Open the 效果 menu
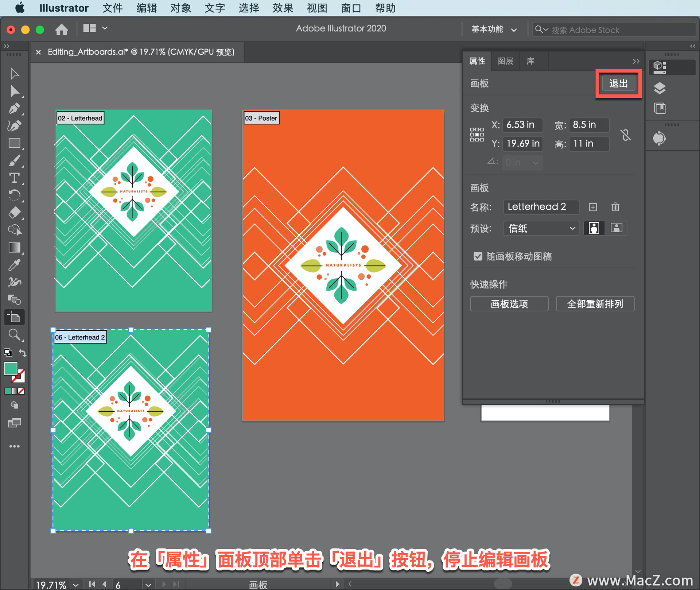Image resolution: width=700 pixels, height=590 pixels. point(283,8)
